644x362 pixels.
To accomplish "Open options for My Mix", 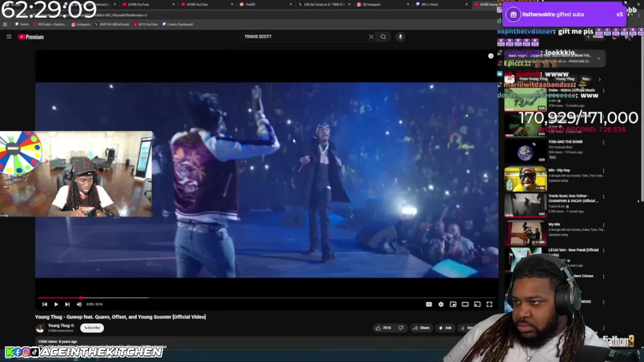I will [603, 225].
